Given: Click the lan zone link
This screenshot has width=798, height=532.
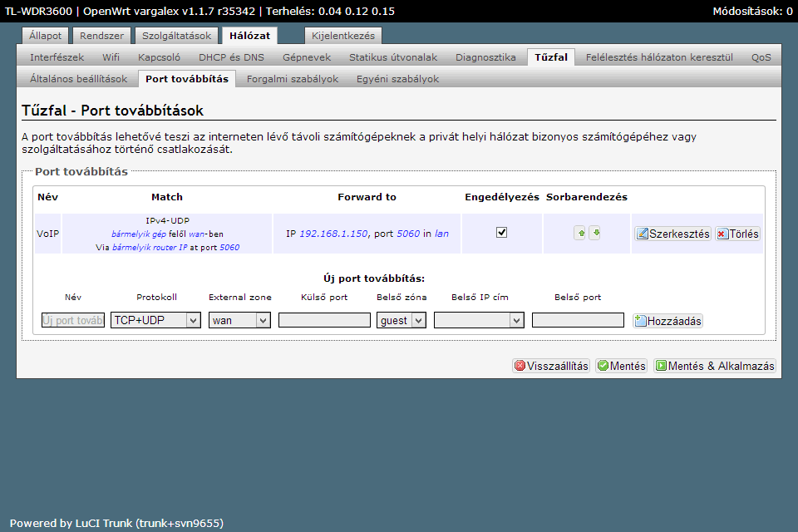Looking at the screenshot, I should (x=441, y=234).
